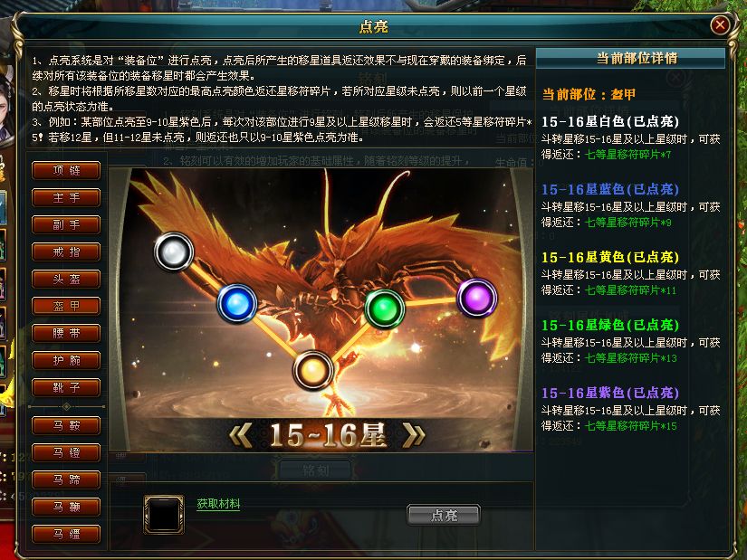Select the green star orb

pyautogui.click(x=385, y=309)
